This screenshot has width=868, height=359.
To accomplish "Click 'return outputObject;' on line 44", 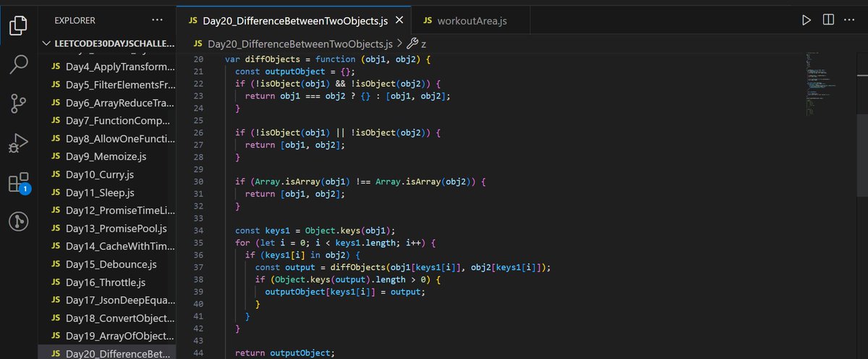I will [285, 352].
